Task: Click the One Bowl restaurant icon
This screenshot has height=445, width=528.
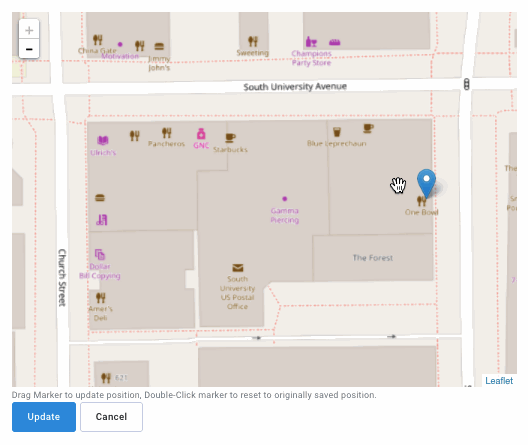Action: point(421,201)
